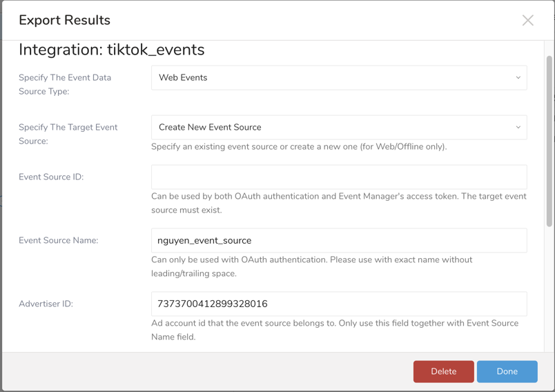Click the Advertiser ID label
This screenshot has height=392, width=555.
click(x=46, y=304)
